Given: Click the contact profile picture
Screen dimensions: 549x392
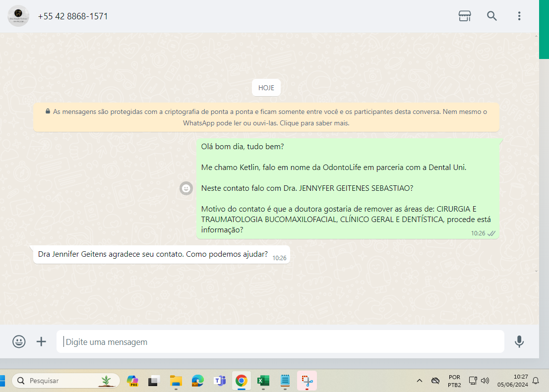Looking at the screenshot, I should pyautogui.click(x=18, y=16).
